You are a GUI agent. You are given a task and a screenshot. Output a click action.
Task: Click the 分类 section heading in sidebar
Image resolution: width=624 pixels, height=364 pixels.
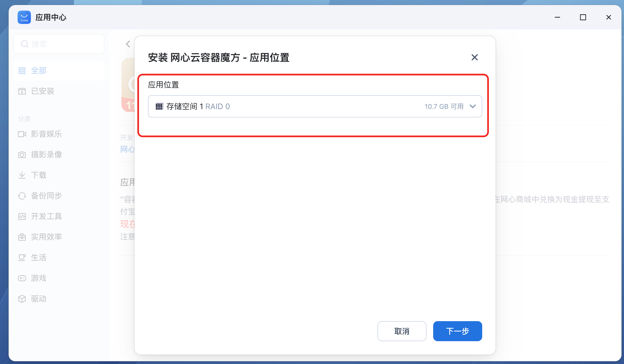24,119
